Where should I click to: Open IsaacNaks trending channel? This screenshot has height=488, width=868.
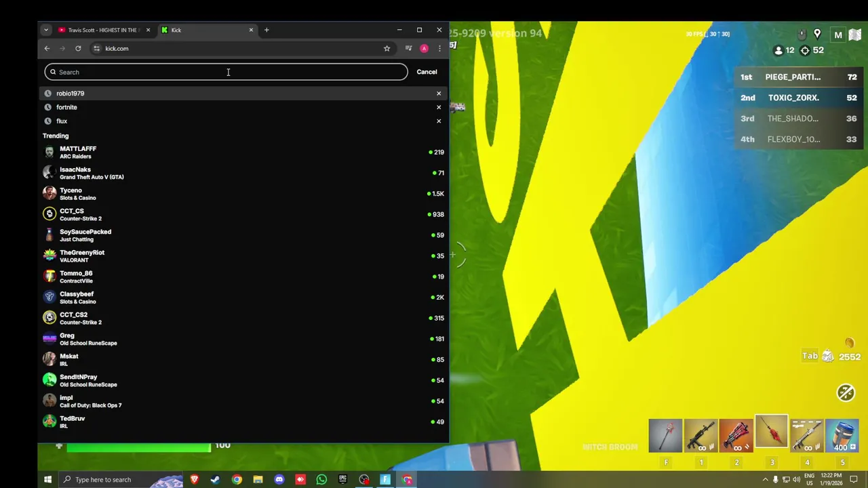click(243, 173)
